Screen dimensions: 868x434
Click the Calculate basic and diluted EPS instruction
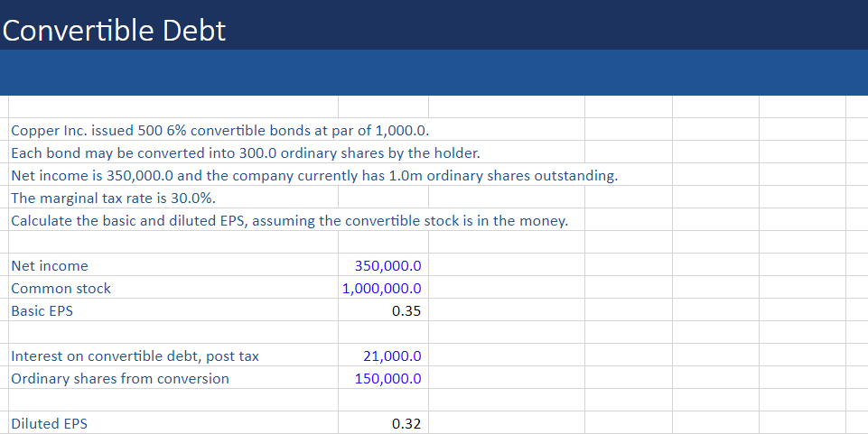click(x=290, y=221)
